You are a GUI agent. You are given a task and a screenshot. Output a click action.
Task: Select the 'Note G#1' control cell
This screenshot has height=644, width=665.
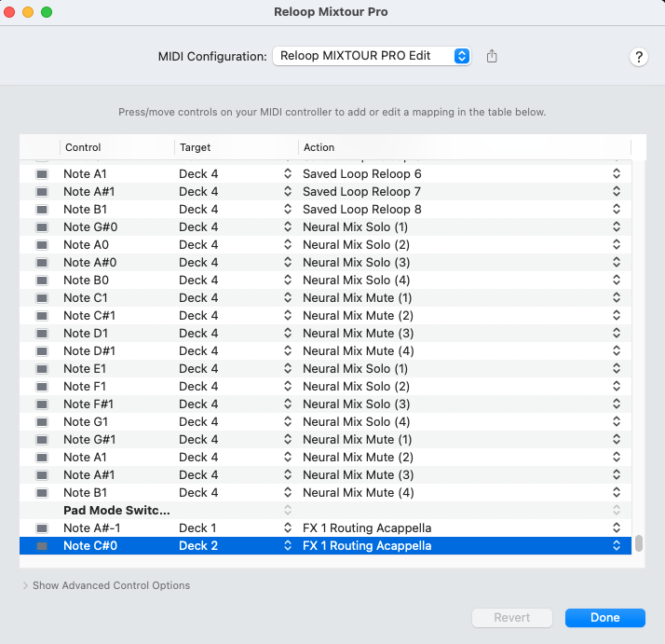(89, 439)
